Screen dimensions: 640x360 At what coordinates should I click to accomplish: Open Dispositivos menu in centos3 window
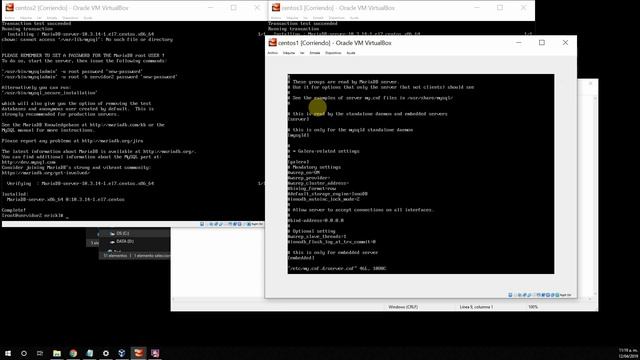pyautogui.click(x=336, y=18)
